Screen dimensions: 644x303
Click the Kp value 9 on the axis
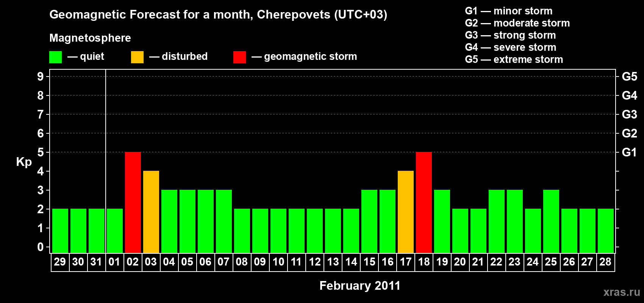pos(41,77)
